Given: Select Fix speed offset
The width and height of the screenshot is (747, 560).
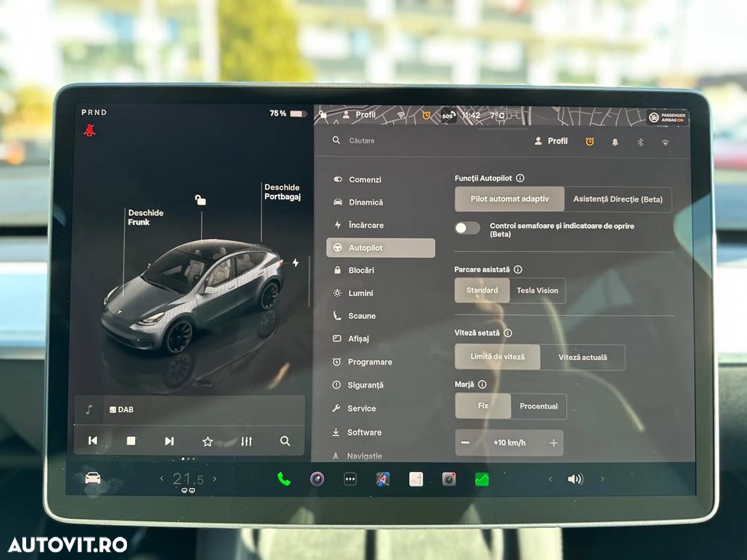Looking at the screenshot, I should tap(483, 405).
